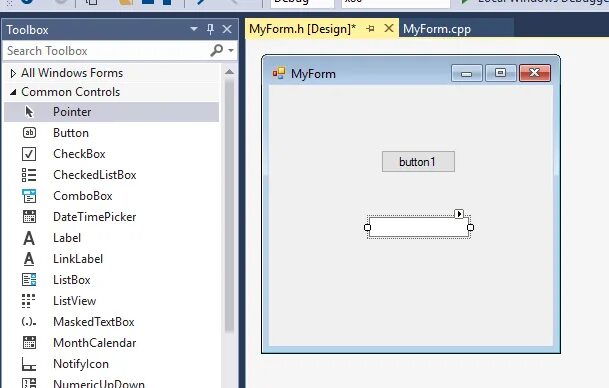Pick the ListBox control icon
The image size is (609, 388).
coord(29,280)
